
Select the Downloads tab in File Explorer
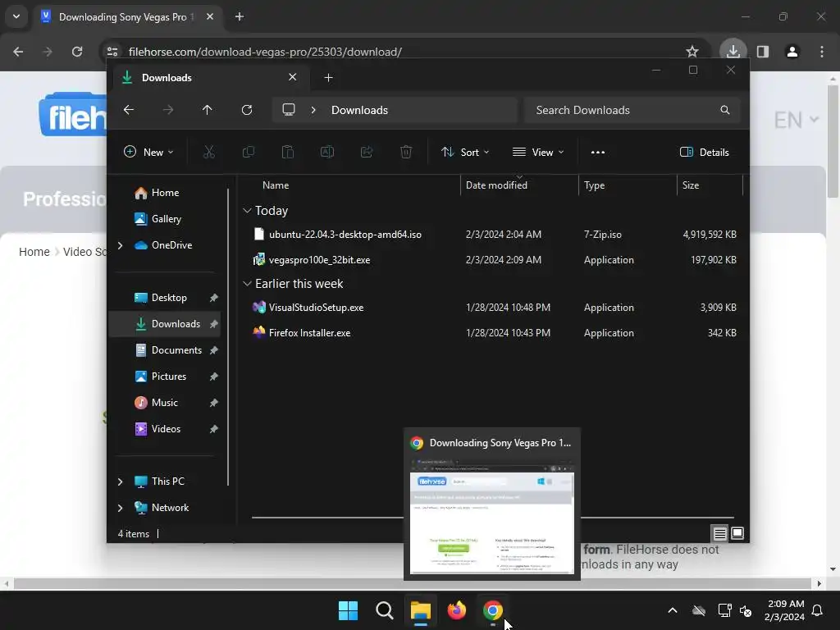[210, 78]
